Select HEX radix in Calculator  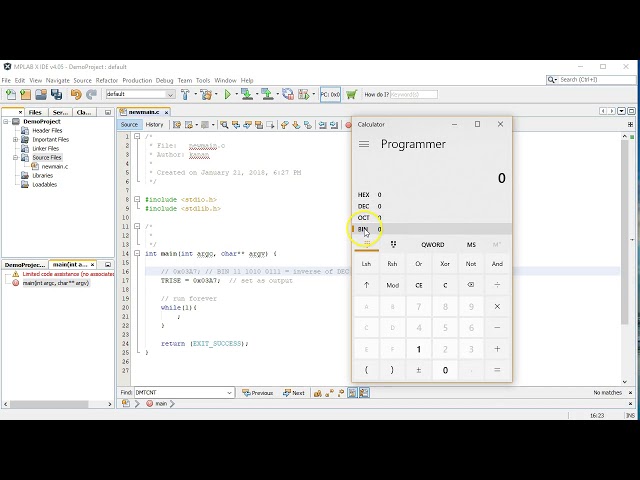pyautogui.click(x=432, y=195)
